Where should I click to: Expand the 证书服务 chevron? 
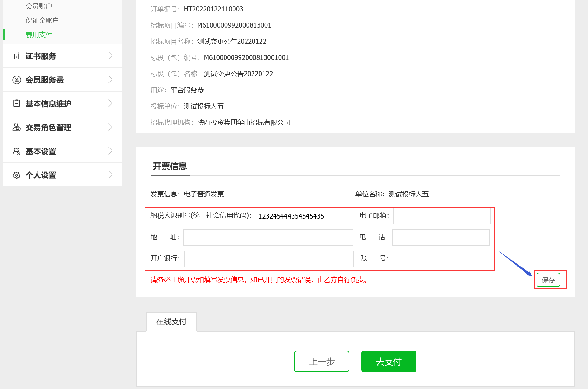[x=110, y=56]
